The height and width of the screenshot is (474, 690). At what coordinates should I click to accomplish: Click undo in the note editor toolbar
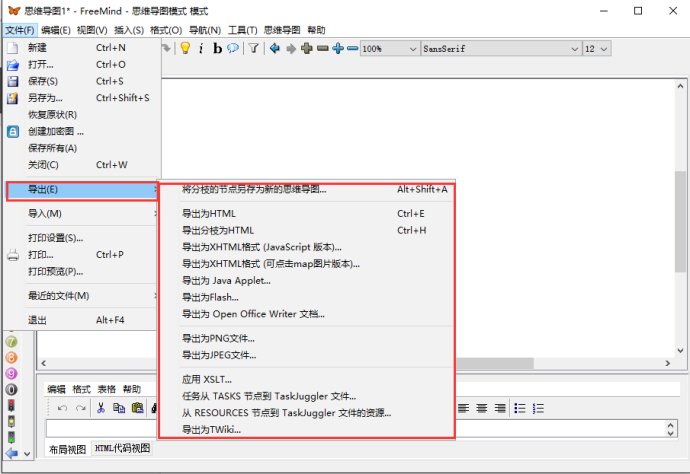[x=62, y=408]
